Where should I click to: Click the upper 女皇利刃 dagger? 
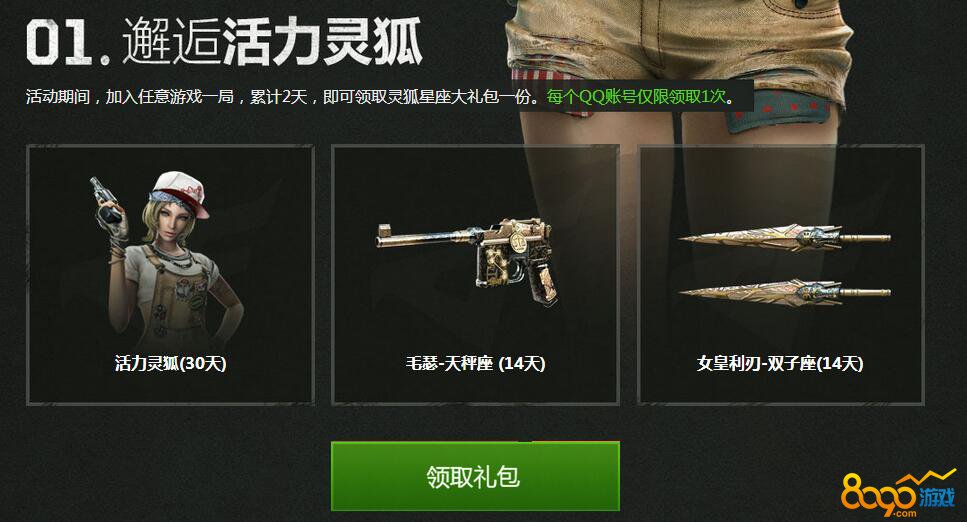click(x=783, y=239)
